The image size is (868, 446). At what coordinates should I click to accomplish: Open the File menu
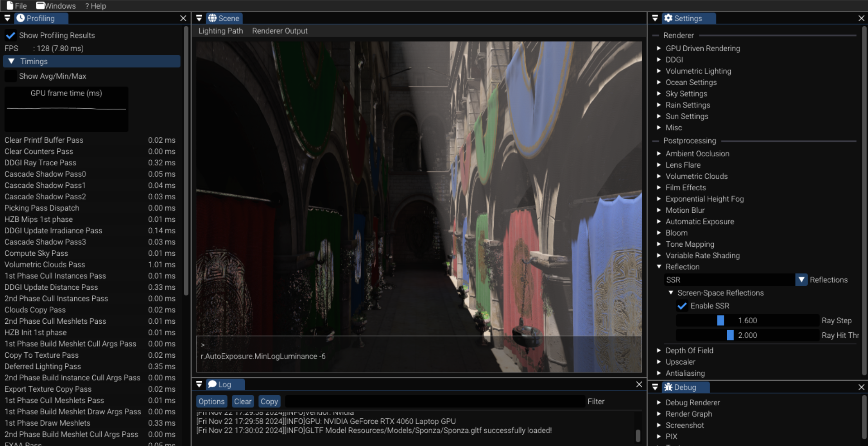pos(17,6)
